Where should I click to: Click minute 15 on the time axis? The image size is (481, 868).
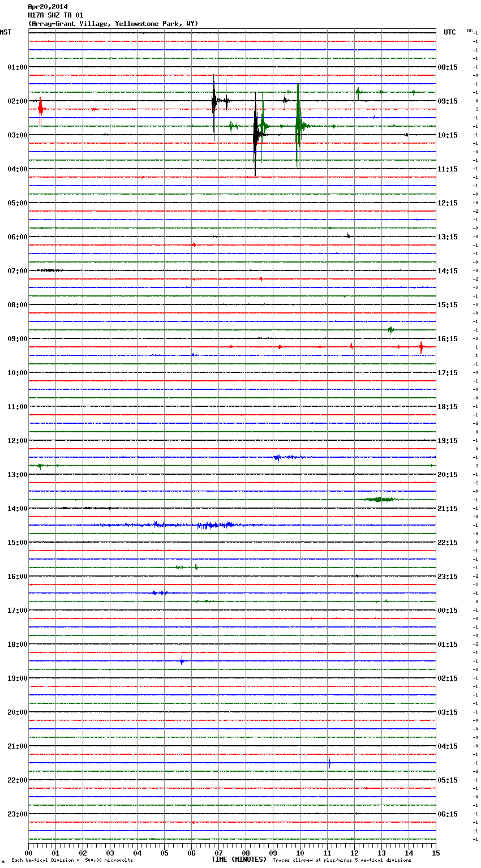436,853
